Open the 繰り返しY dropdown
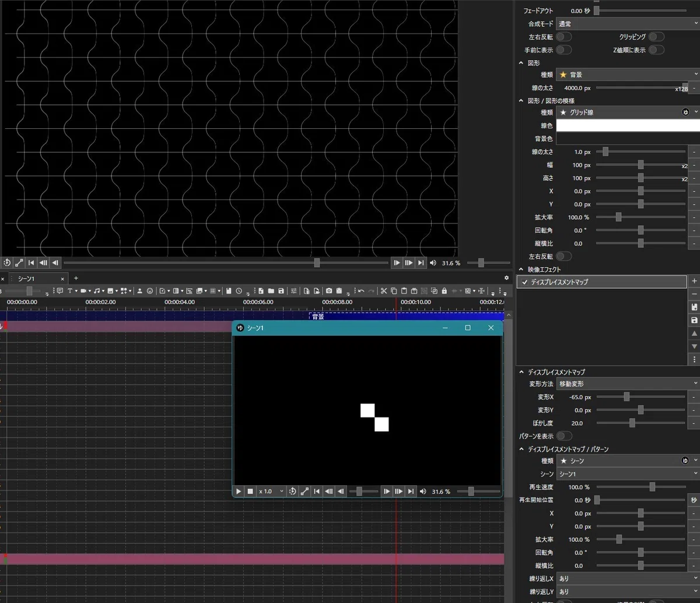 628,592
